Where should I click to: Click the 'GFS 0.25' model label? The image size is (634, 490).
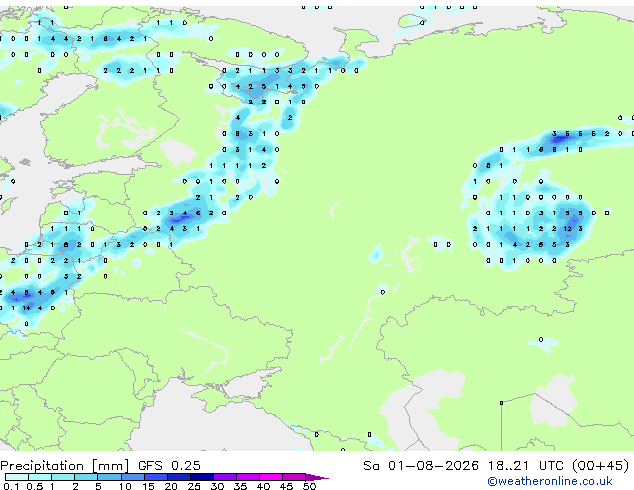[x=169, y=466]
